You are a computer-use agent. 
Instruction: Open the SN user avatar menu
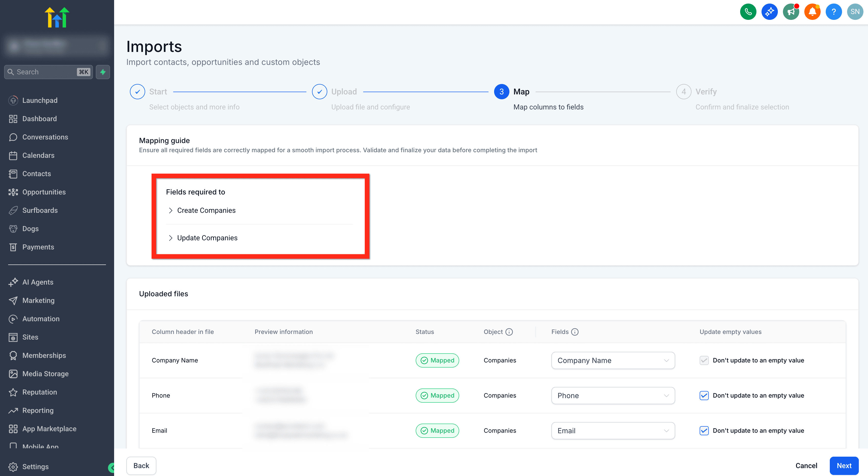[x=855, y=12]
